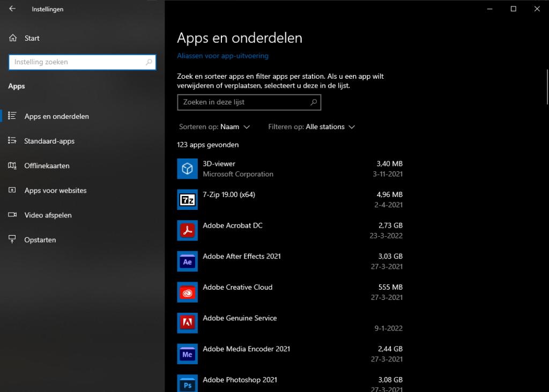Viewport: 549px width, 392px height.
Task: Click the Opstarten sidebar icon
Action: point(12,239)
